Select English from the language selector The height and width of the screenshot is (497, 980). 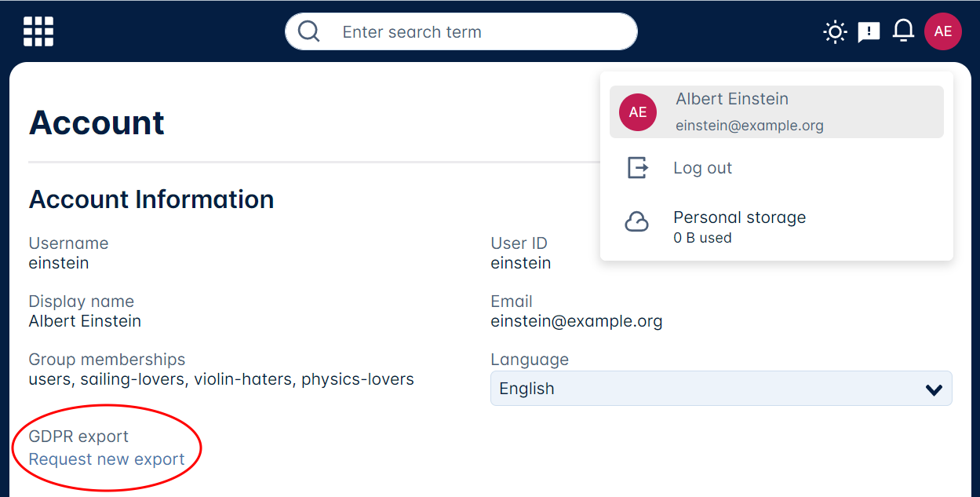(720, 388)
